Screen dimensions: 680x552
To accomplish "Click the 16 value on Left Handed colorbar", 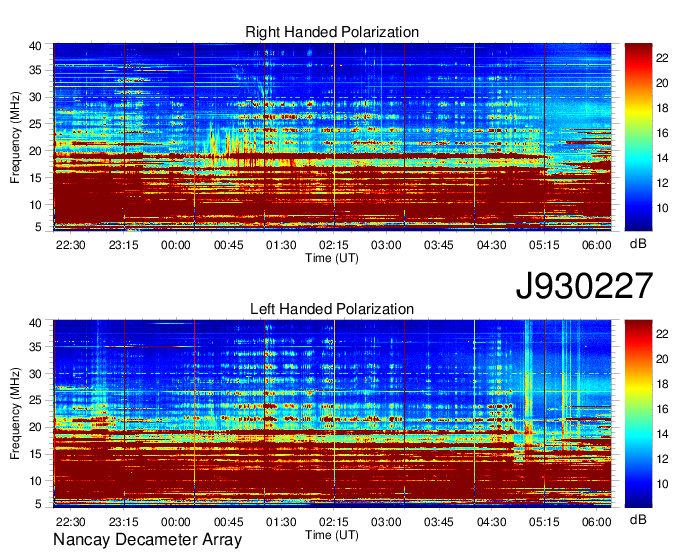I will 662,409.
